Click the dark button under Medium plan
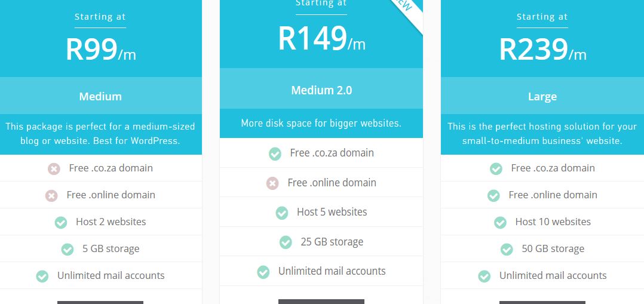Image resolution: width=644 pixels, height=304 pixels. coord(100,302)
